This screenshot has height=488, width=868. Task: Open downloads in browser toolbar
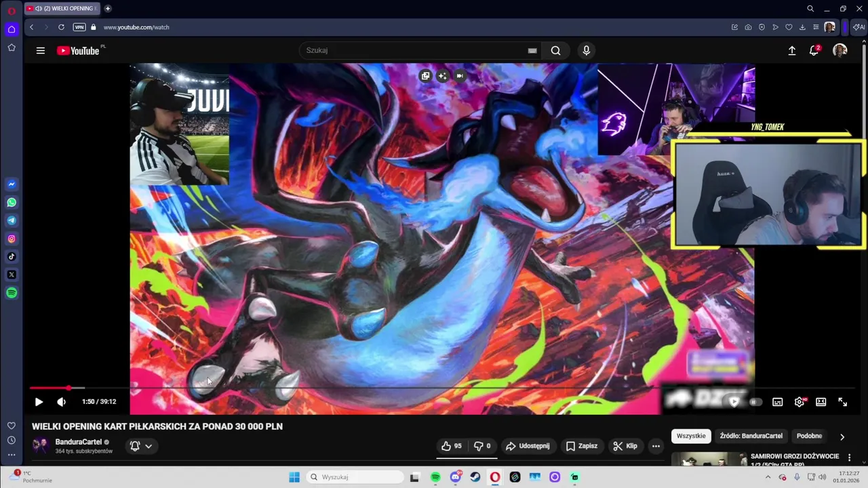coord(802,27)
